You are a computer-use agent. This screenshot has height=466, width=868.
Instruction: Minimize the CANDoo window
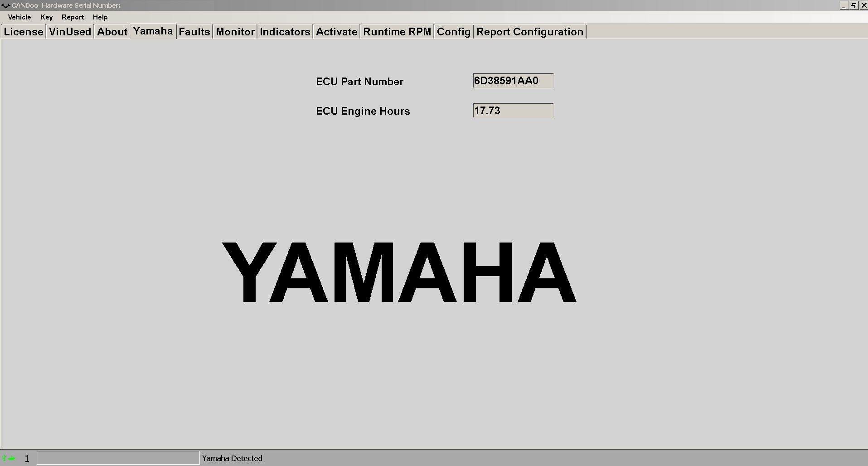coord(844,5)
